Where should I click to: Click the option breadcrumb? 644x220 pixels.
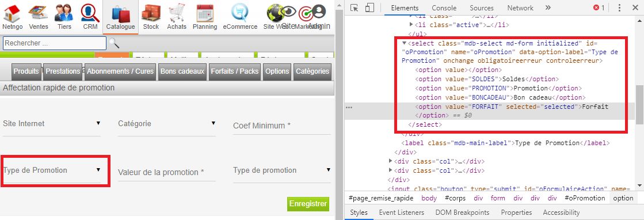623,198
